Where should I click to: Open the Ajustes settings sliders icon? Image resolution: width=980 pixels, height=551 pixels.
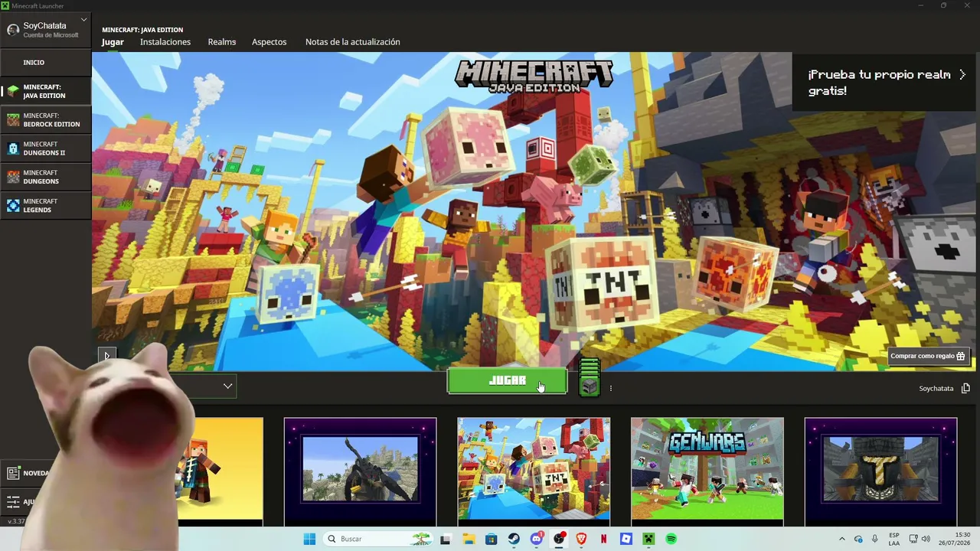click(x=13, y=502)
